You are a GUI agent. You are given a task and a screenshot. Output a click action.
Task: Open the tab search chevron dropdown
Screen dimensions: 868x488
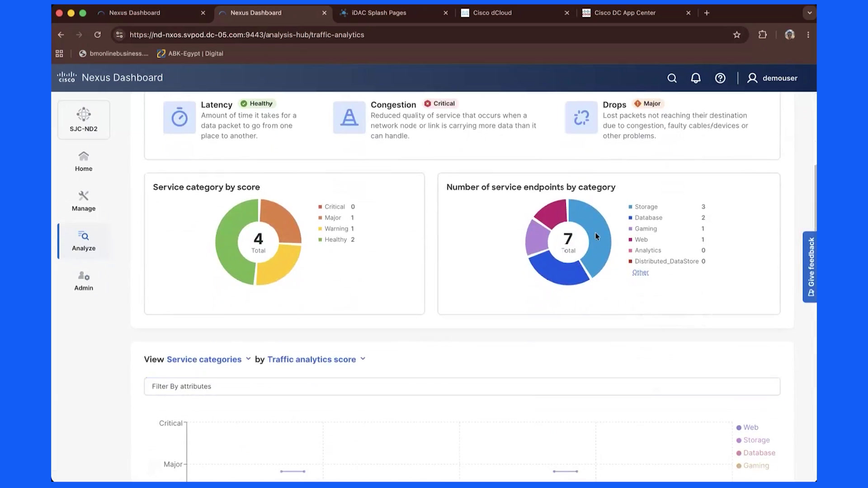[x=810, y=13]
